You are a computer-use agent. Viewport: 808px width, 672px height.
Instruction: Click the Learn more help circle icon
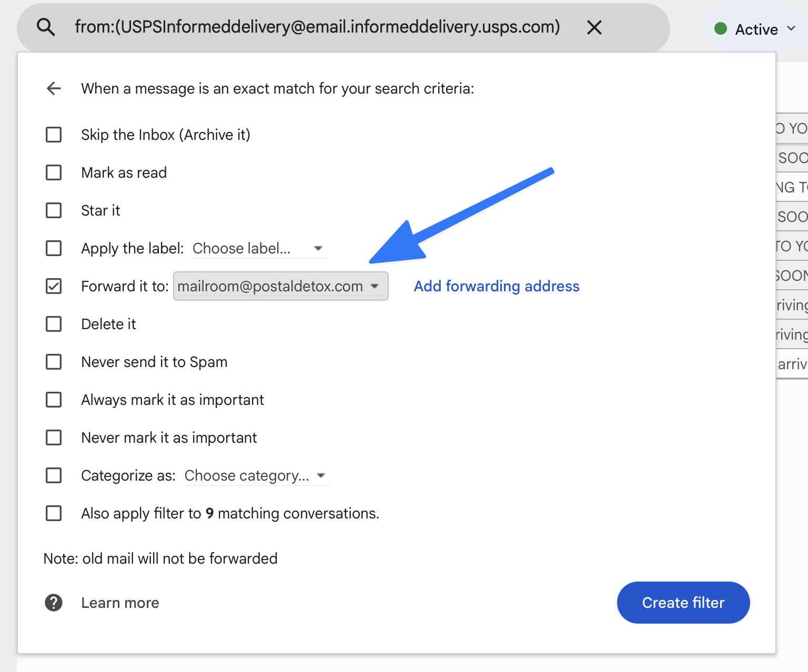(x=53, y=603)
